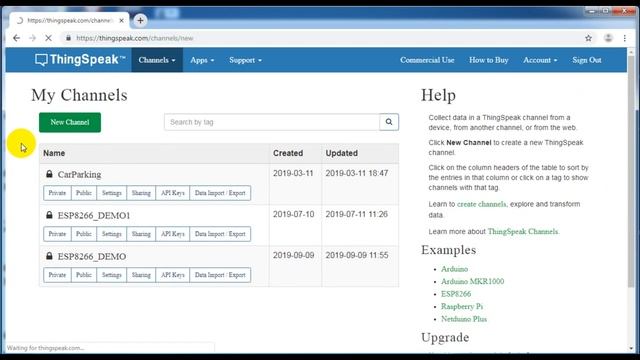
Task: Sort table by Name column
Action: (54, 153)
